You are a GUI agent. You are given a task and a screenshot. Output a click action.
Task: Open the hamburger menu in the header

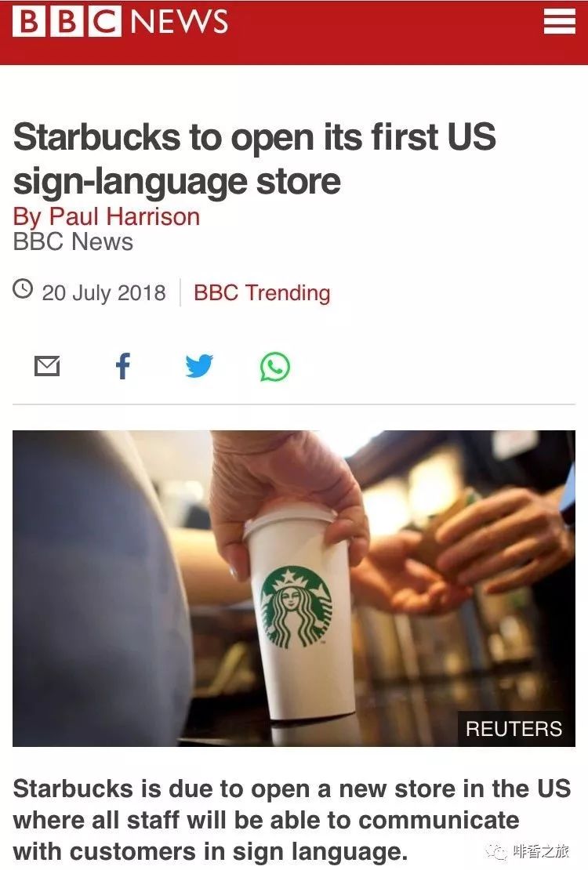point(558,22)
